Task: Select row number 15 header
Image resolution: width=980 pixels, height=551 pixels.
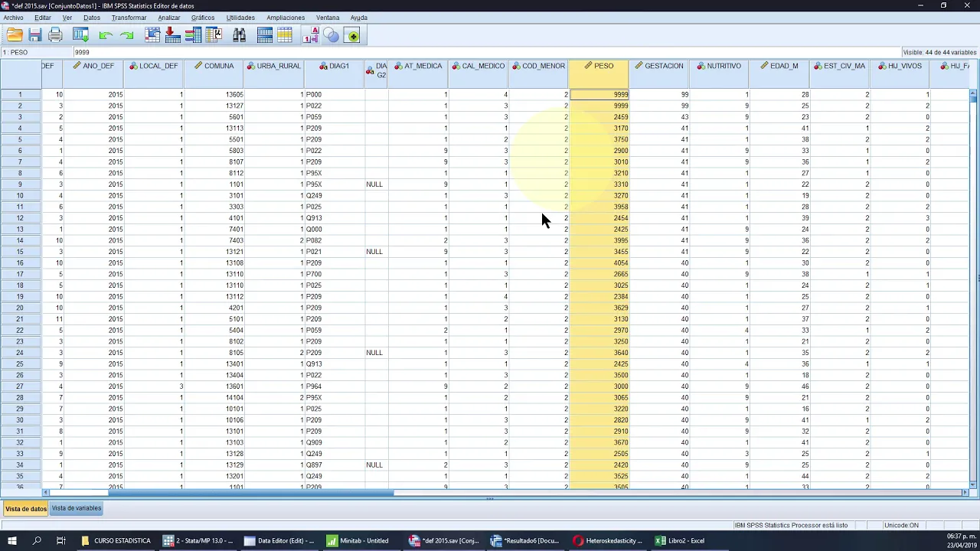Action: [20, 252]
